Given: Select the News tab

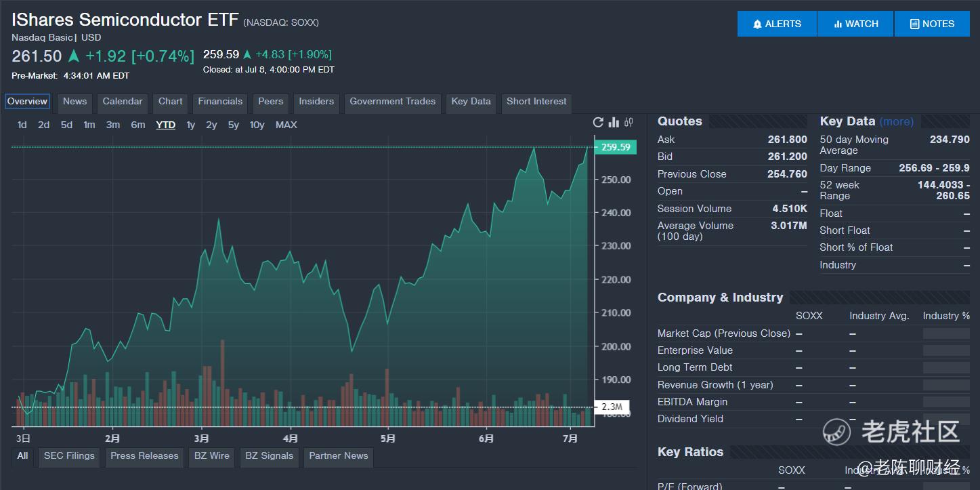Looking at the screenshot, I should (x=74, y=102).
